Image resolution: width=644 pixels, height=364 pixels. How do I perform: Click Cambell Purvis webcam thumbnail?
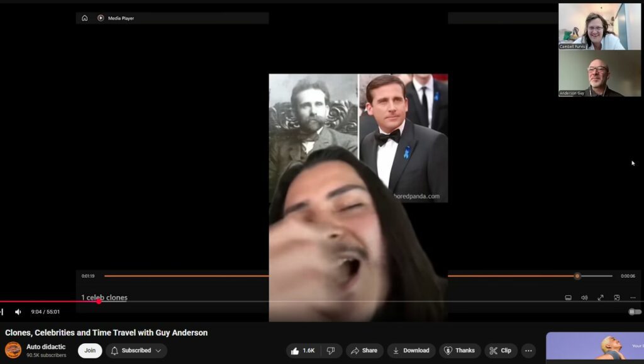point(599,26)
